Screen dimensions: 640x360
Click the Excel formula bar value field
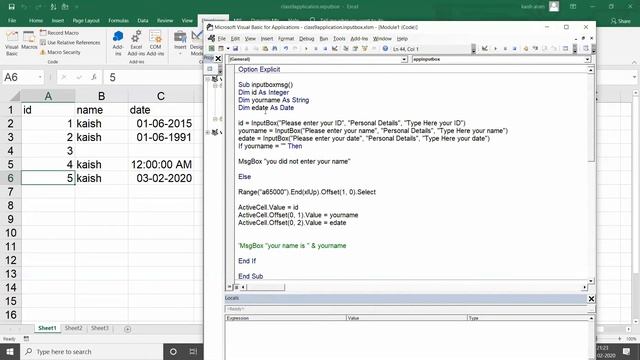[154, 77]
